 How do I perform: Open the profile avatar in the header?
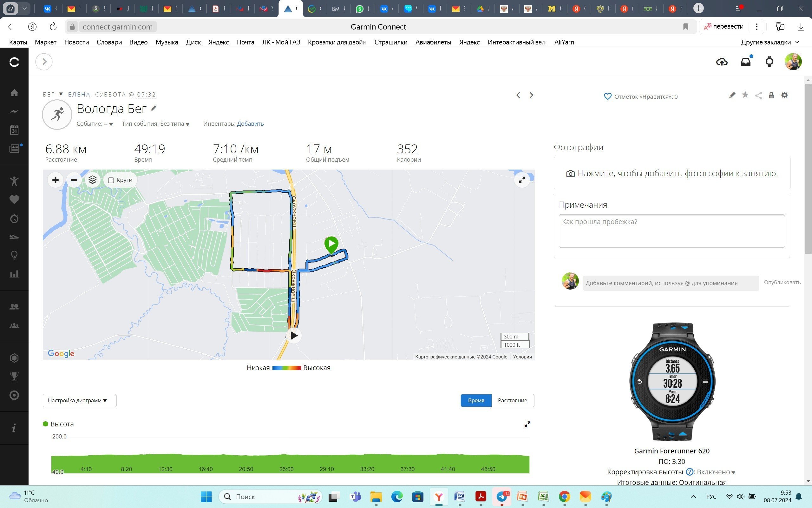pyautogui.click(x=793, y=62)
